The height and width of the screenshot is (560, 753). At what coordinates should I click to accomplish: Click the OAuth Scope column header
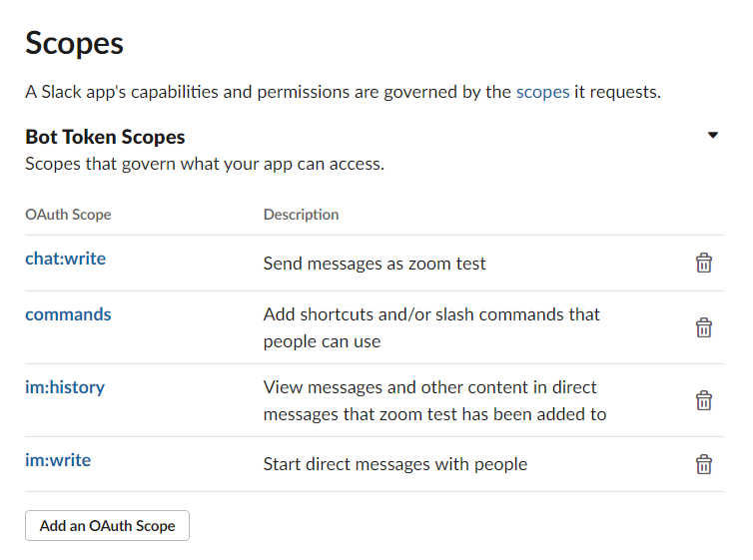pyautogui.click(x=68, y=214)
